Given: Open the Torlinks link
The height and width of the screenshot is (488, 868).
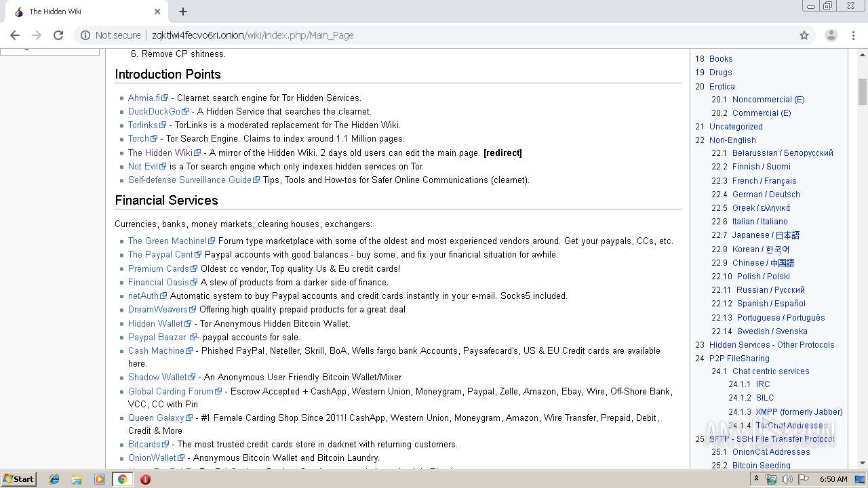Looking at the screenshot, I should point(142,125).
